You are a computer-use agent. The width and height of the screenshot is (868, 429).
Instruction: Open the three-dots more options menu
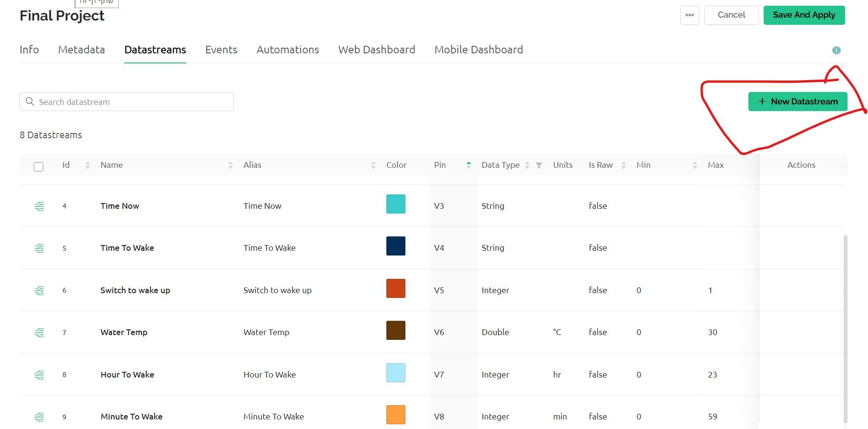tap(689, 15)
